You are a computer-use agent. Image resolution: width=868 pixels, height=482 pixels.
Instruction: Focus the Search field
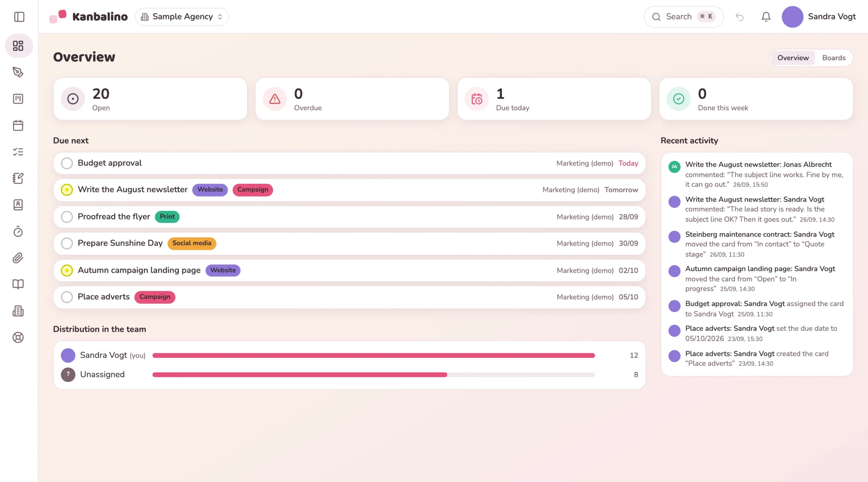(684, 17)
